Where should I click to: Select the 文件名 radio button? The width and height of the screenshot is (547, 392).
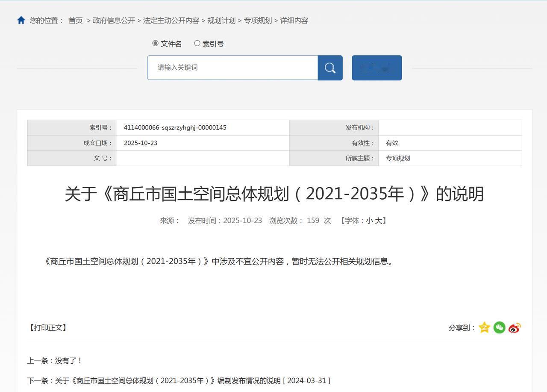pyautogui.click(x=155, y=43)
